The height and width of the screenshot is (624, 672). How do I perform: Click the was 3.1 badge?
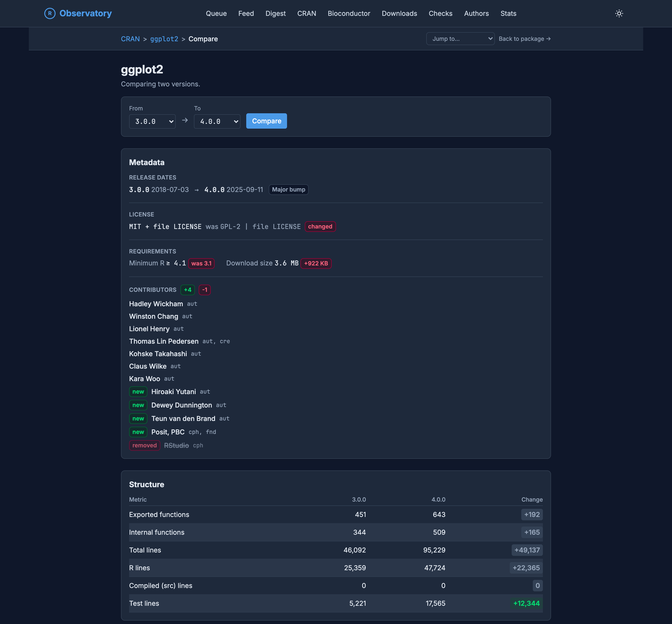201,263
